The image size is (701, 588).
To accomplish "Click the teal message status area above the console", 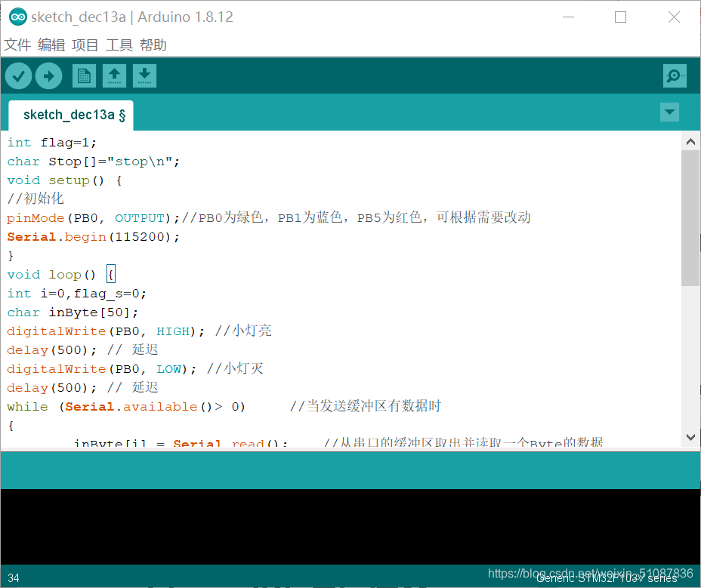I will (x=350, y=470).
